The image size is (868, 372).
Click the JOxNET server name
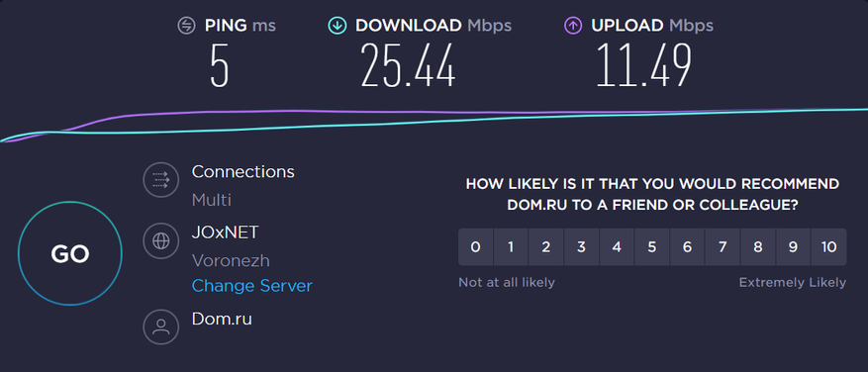click(226, 232)
